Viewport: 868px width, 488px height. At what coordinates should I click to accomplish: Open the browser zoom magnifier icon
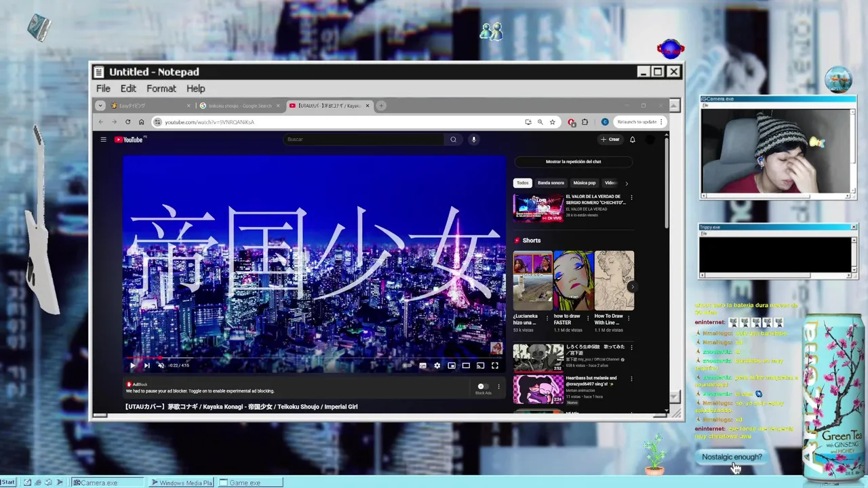point(540,122)
